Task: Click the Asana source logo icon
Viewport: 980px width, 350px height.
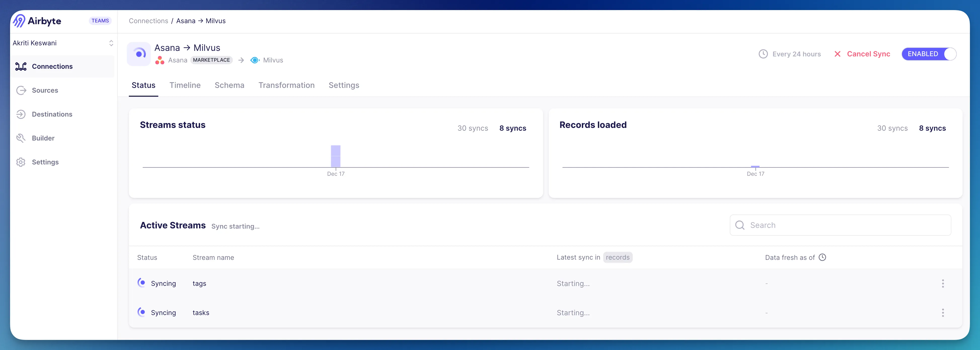Action: coord(160,60)
